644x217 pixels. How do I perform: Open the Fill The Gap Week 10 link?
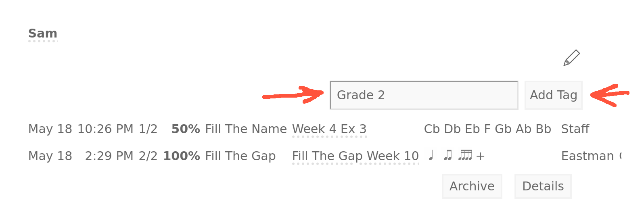tap(355, 156)
